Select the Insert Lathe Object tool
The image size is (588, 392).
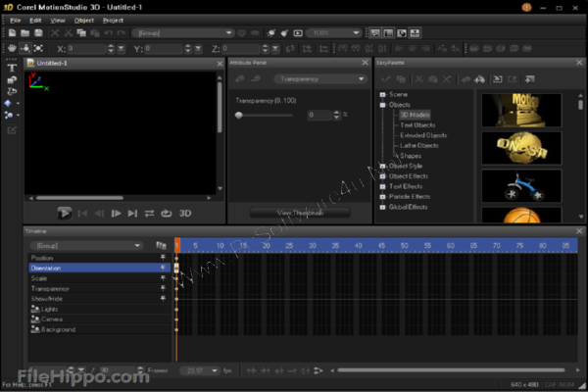point(12,91)
